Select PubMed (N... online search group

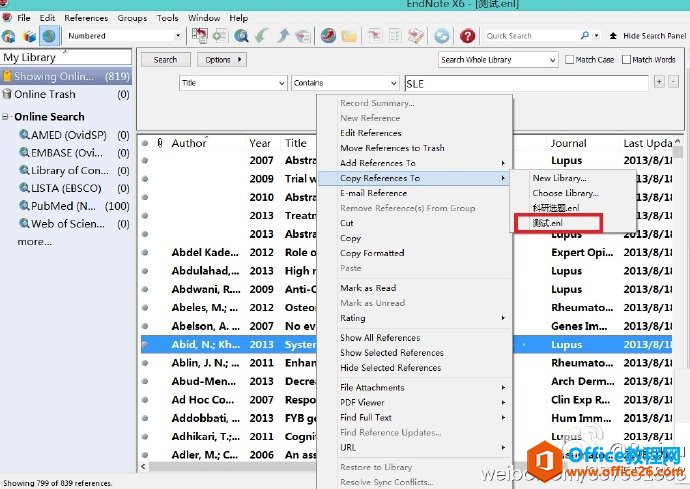pos(74,206)
